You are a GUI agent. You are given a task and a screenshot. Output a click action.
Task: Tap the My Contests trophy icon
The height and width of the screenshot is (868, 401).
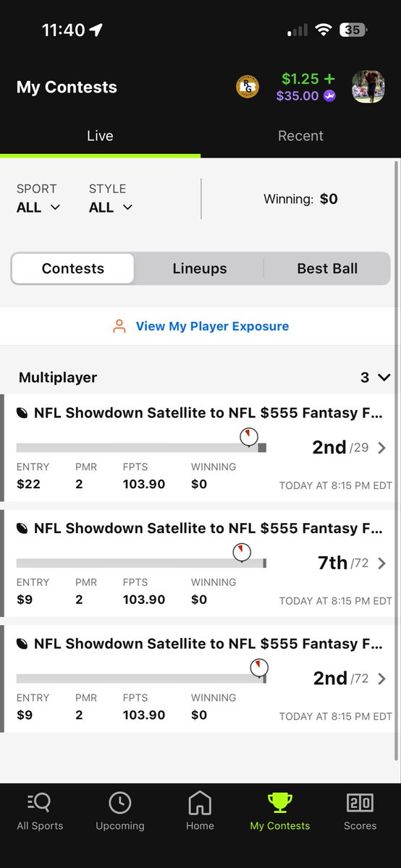pos(279,802)
